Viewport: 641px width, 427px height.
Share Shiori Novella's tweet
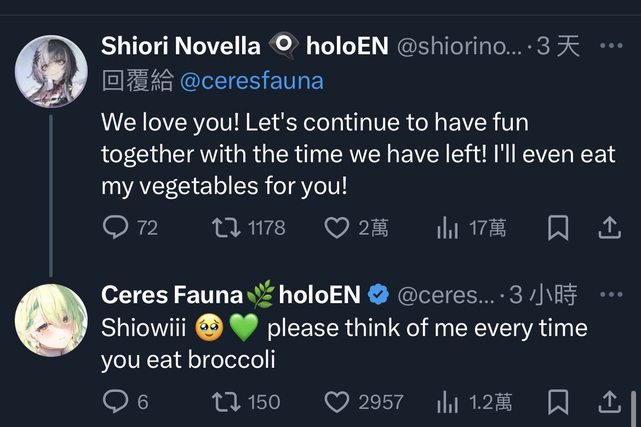(x=609, y=228)
